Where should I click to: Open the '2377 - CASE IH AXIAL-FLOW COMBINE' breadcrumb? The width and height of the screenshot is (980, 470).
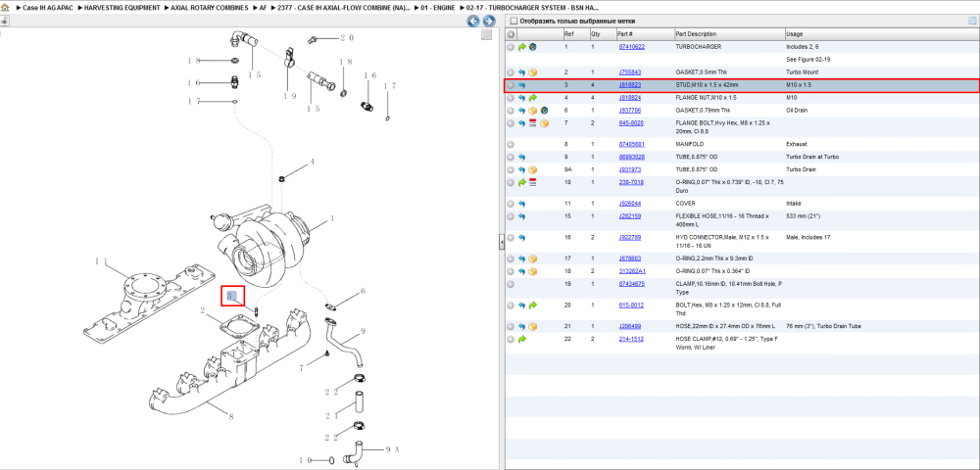pyautogui.click(x=344, y=8)
